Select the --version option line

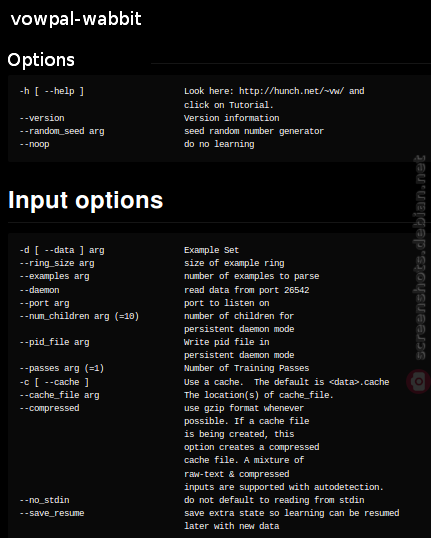coord(42,118)
